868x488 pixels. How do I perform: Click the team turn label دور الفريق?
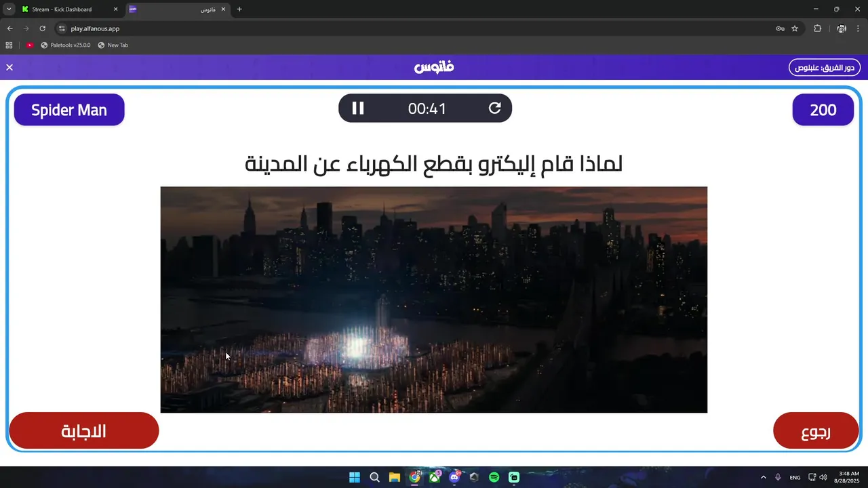click(x=825, y=68)
